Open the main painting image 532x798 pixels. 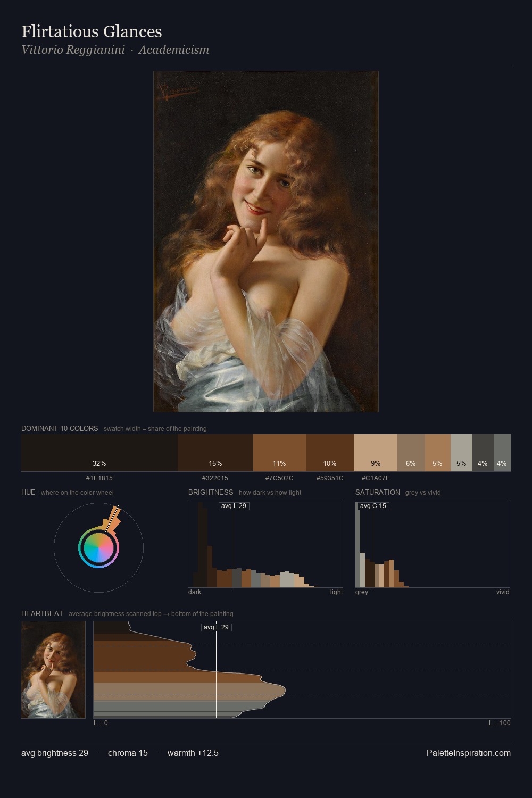266,242
